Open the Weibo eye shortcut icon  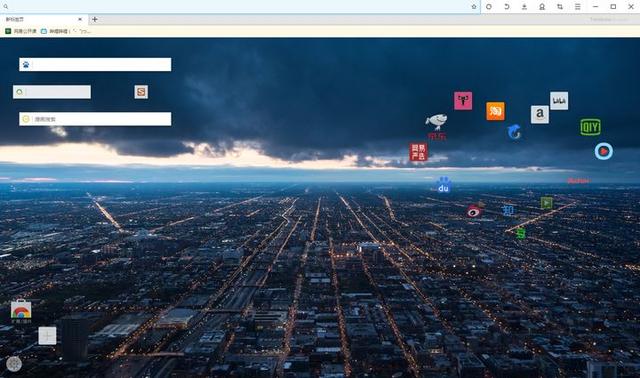(474, 211)
